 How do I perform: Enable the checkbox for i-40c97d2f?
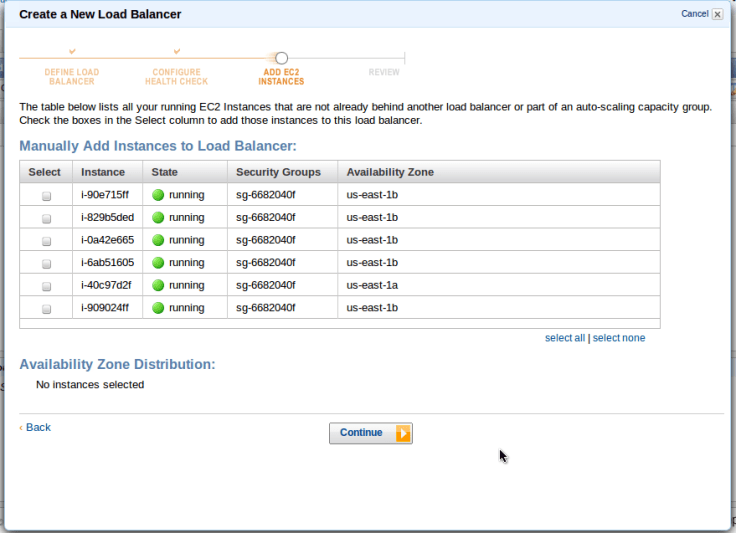tap(46, 286)
